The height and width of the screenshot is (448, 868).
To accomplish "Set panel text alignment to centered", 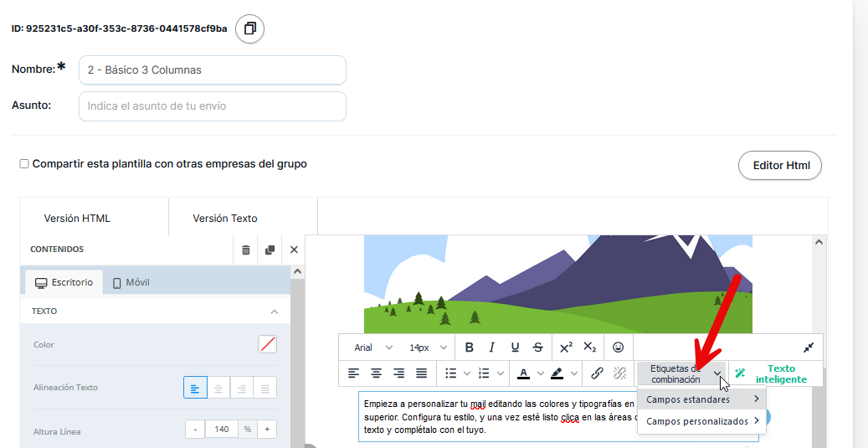I will click(218, 388).
